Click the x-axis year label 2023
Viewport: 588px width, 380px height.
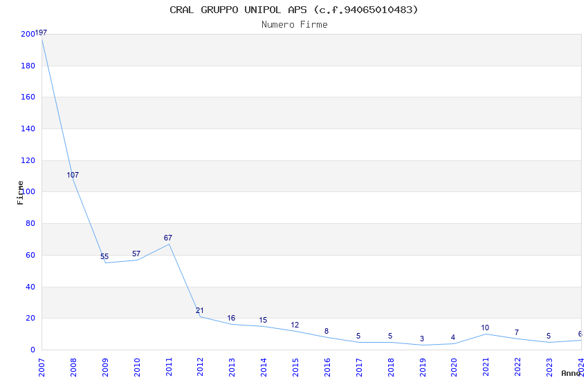point(549,368)
